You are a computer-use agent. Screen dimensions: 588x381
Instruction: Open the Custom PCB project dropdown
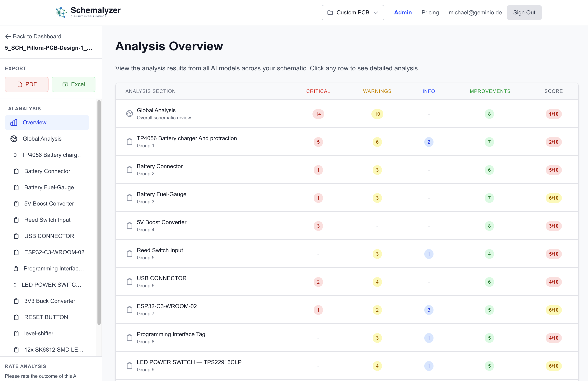pyautogui.click(x=352, y=12)
